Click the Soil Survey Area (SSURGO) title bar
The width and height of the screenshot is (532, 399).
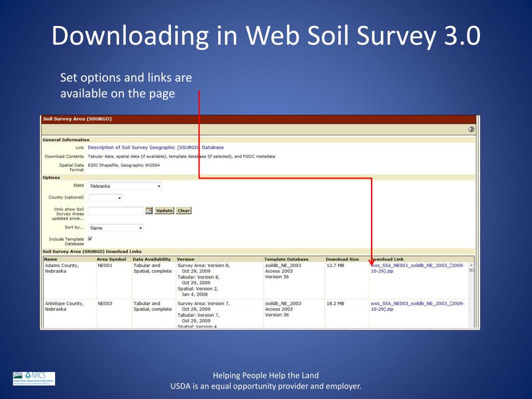coord(259,119)
